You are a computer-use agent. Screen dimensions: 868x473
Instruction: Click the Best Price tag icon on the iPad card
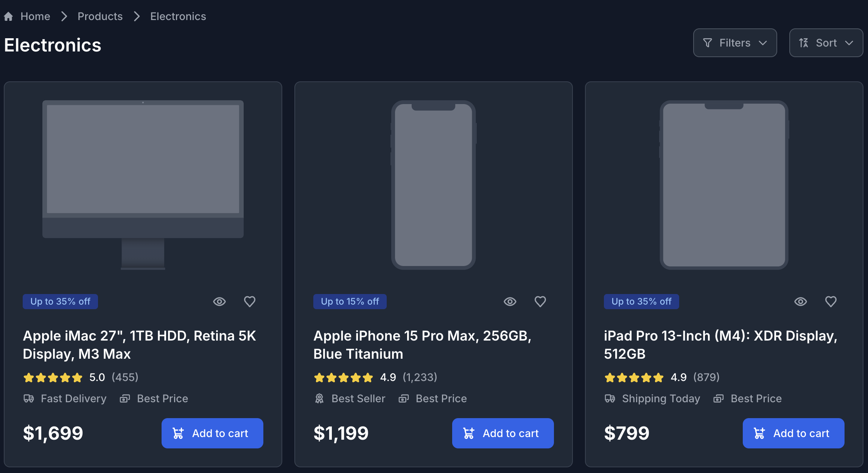[x=719, y=398]
